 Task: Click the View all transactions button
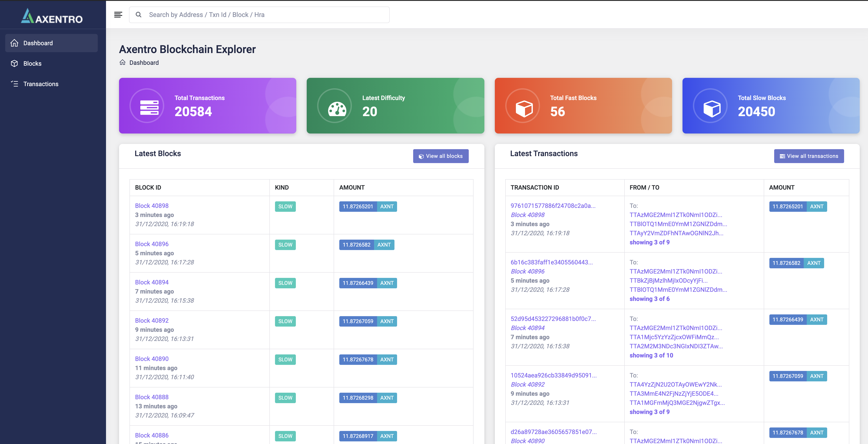click(x=809, y=156)
